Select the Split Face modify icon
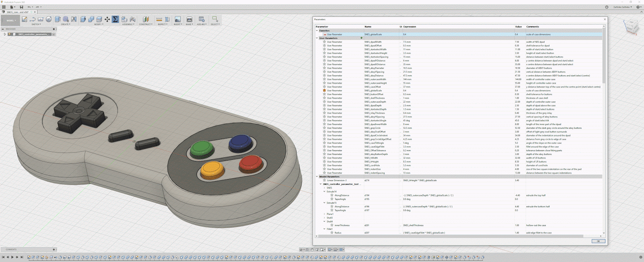This screenshot has width=644, height=262. coord(99,19)
